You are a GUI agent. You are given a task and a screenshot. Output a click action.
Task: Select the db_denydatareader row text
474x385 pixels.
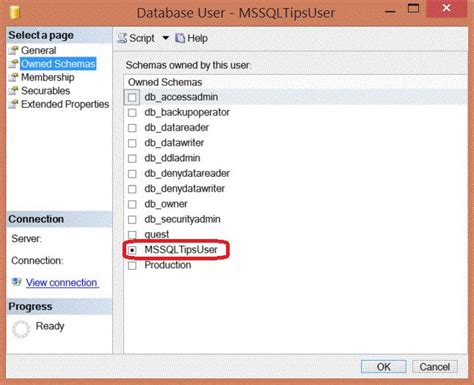click(187, 173)
